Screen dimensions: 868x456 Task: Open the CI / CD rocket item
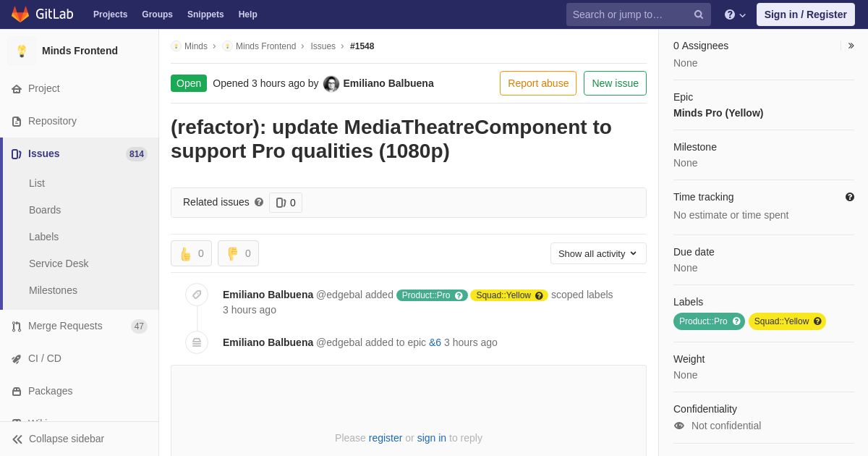(x=80, y=358)
